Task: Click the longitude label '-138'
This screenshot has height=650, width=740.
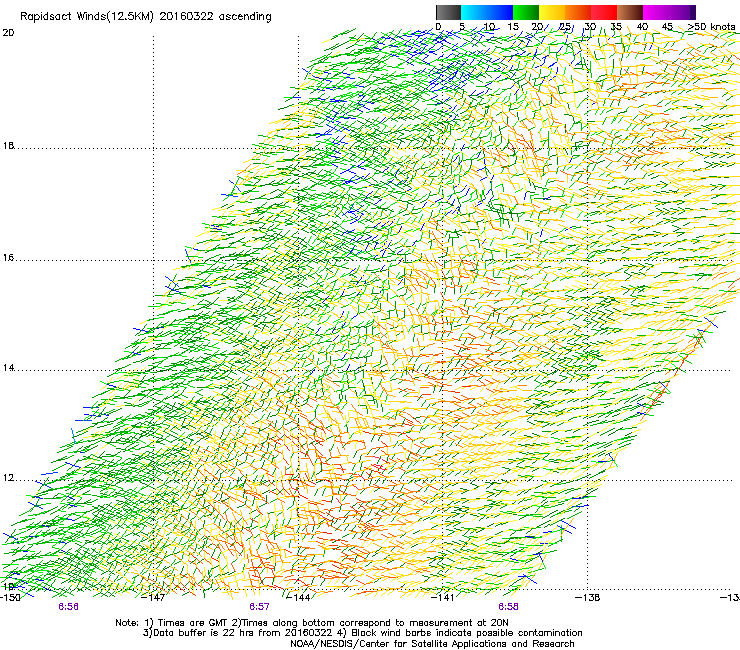Action: tap(588, 598)
